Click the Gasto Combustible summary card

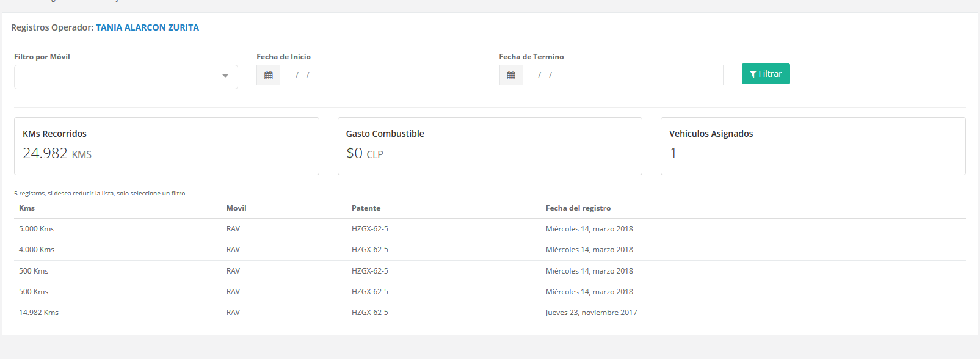pos(490,146)
